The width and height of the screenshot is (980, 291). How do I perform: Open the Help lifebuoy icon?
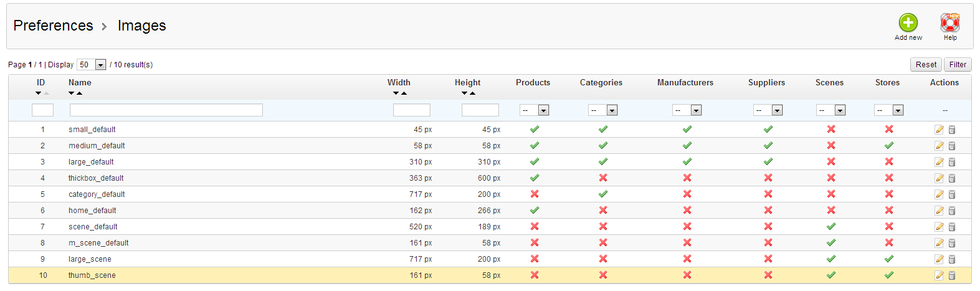pos(949,23)
